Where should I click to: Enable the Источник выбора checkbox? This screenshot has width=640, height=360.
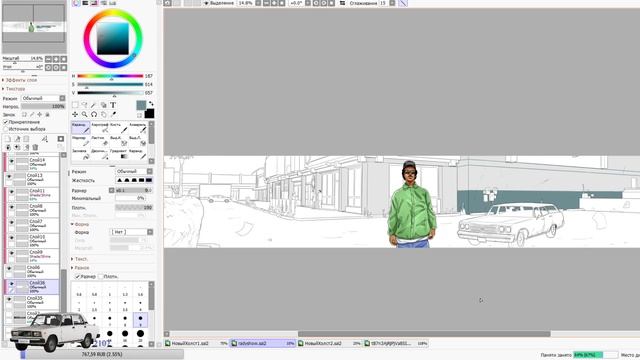[6, 129]
